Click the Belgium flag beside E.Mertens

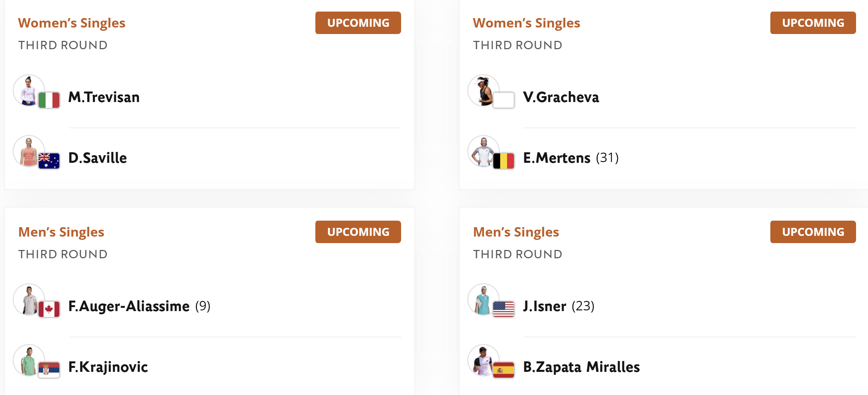[x=503, y=161]
